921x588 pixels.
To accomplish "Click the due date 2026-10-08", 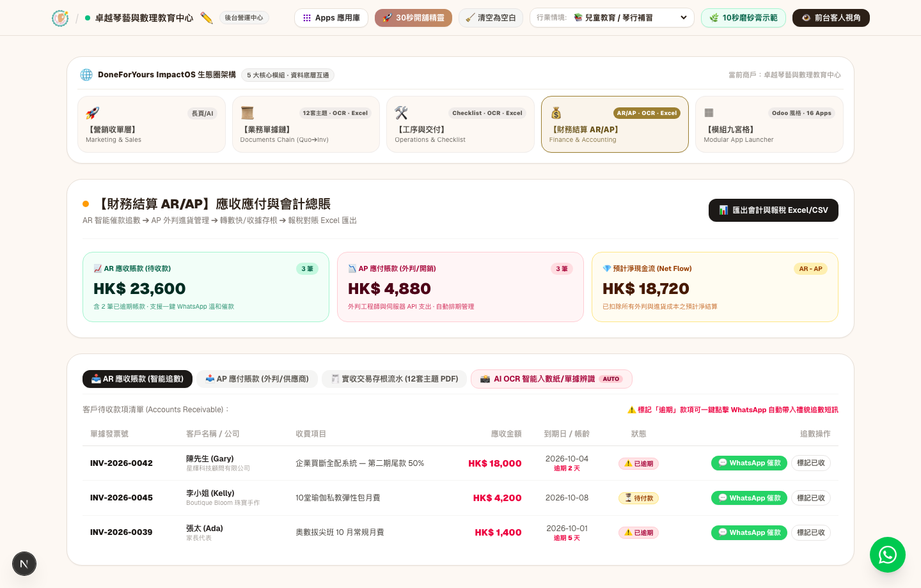I will 567,498.
